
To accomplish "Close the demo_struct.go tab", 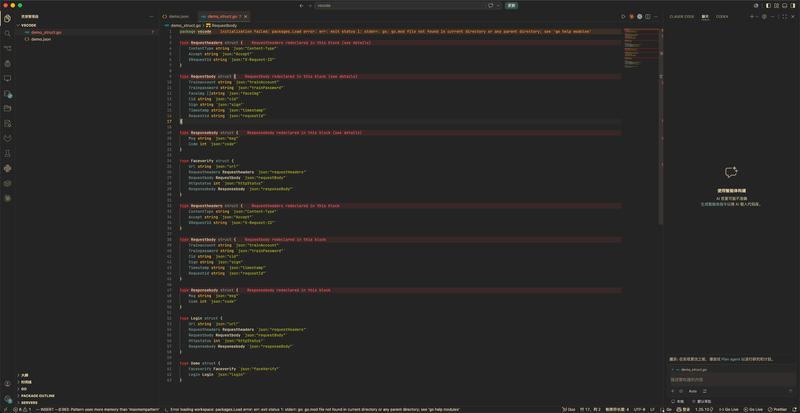I will coord(245,16).
